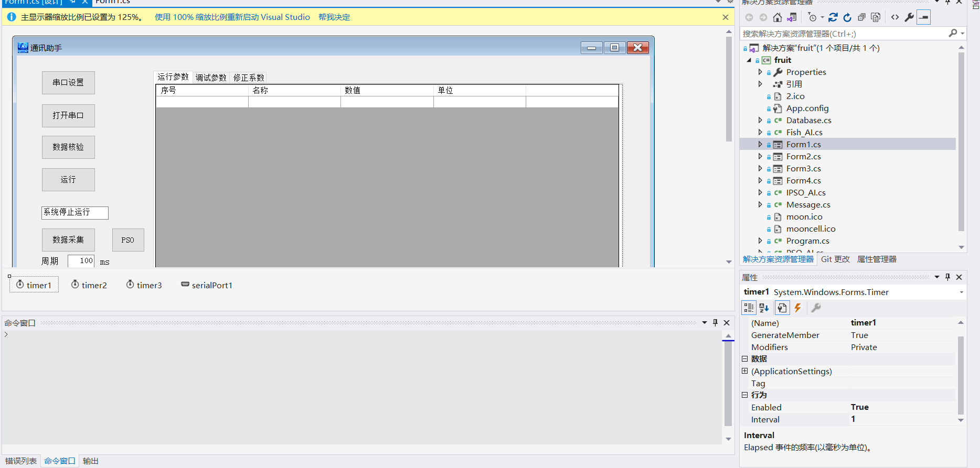Expand the Database.cs node

(x=760, y=120)
